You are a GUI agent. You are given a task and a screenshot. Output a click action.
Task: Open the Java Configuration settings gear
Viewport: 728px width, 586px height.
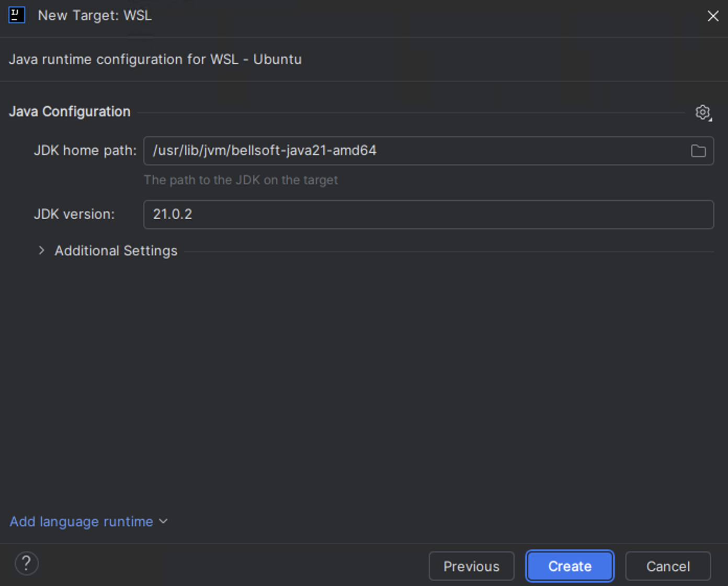pos(703,112)
